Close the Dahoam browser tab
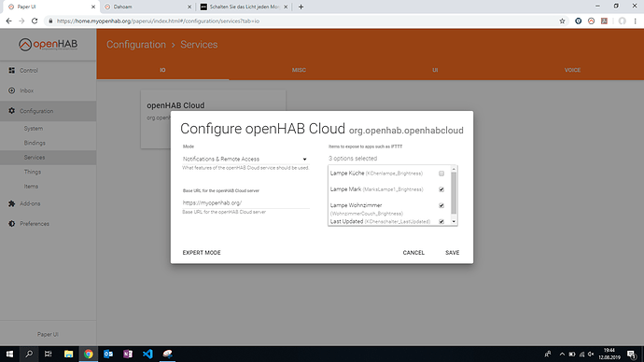Screen dimensions: 644x362 click(189, 7)
